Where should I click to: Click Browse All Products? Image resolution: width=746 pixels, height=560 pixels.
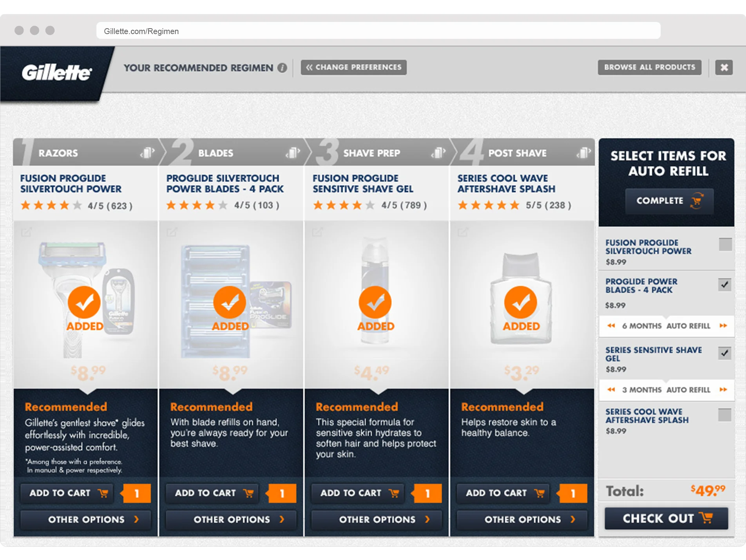(x=650, y=67)
